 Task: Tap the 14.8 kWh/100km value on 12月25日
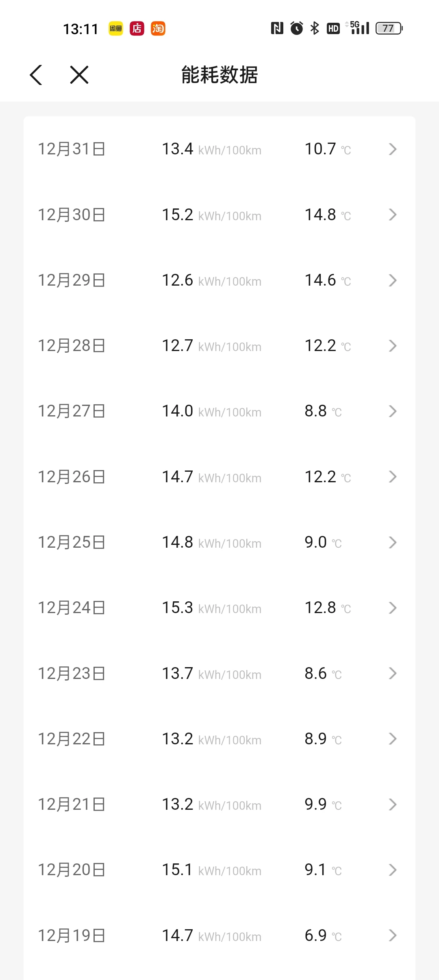tap(211, 542)
